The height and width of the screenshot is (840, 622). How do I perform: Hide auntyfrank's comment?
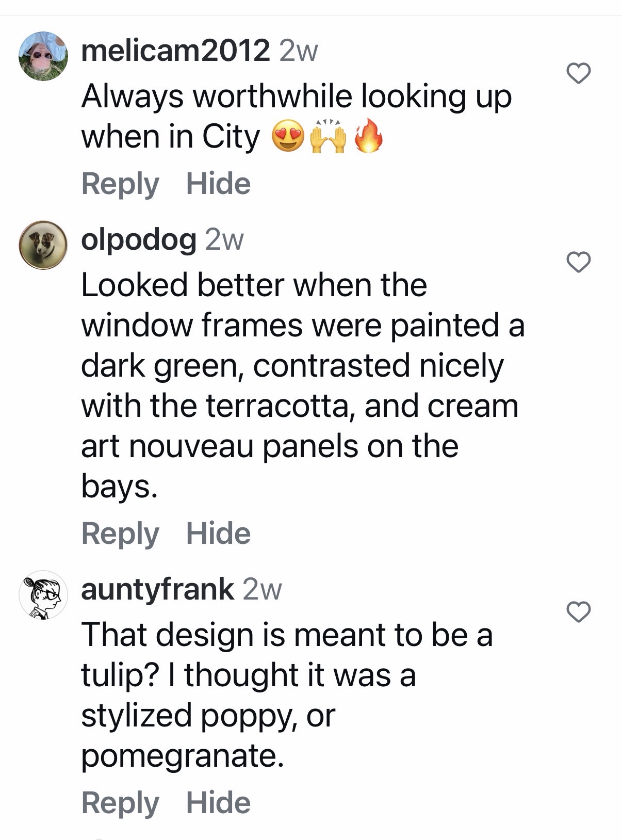click(218, 803)
